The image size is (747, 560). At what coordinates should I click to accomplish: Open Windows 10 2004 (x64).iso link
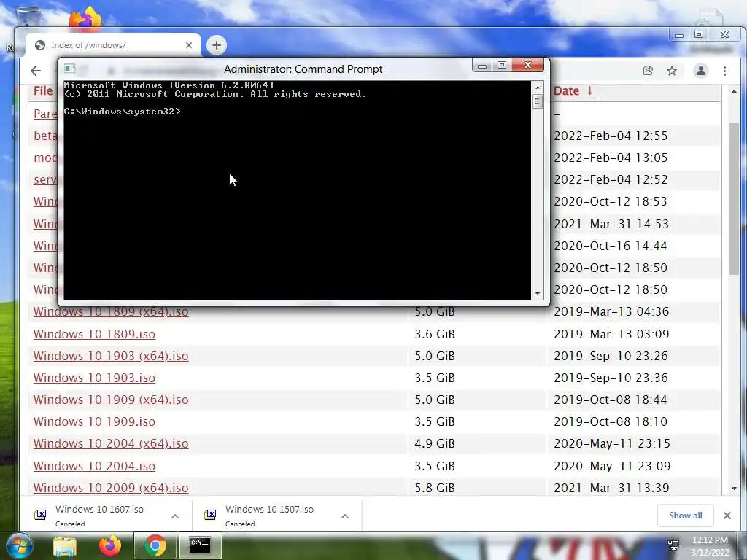pyautogui.click(x=111, y=443)
